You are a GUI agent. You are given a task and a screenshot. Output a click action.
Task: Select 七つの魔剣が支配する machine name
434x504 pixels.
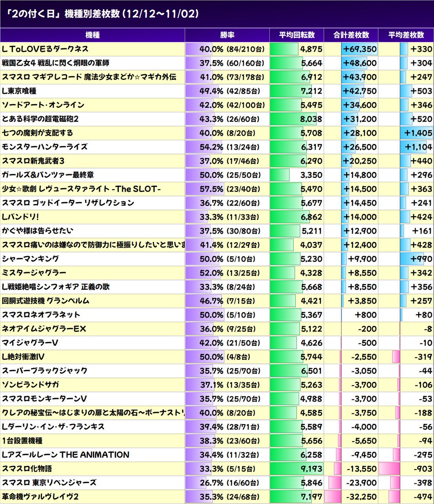[37, 133]
